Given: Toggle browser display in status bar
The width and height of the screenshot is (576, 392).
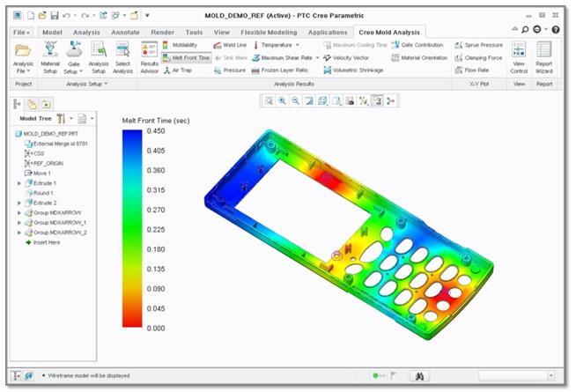Looking at the screenshot, I should (x=29, y=375).
